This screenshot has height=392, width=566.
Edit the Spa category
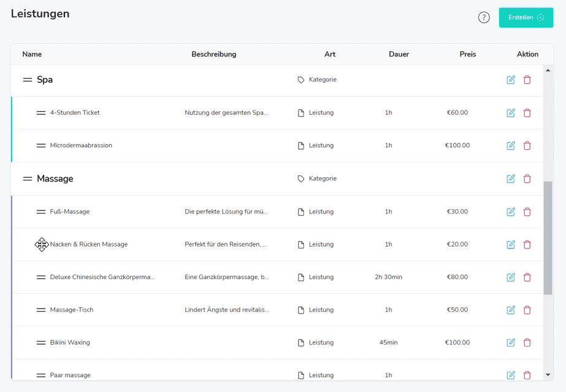point(511,80)
